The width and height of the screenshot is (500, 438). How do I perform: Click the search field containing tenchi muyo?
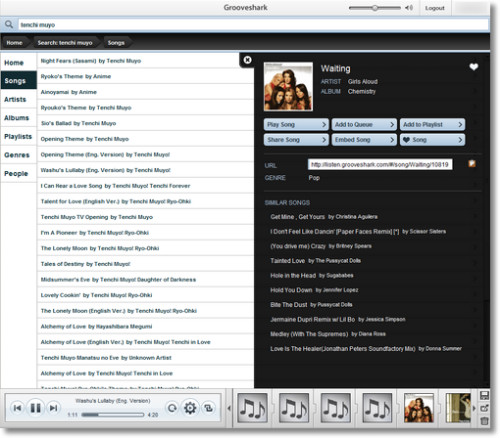253,25
